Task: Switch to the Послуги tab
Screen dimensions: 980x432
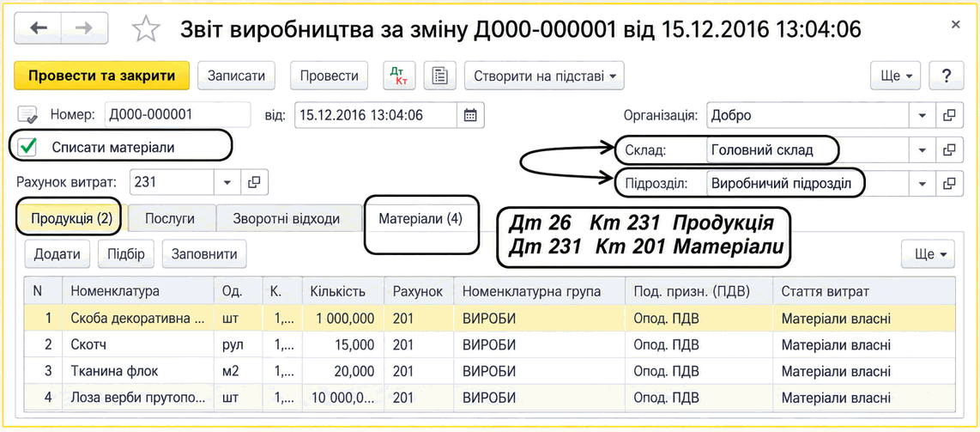Action: pyautogui.click(x=170, y=220)
